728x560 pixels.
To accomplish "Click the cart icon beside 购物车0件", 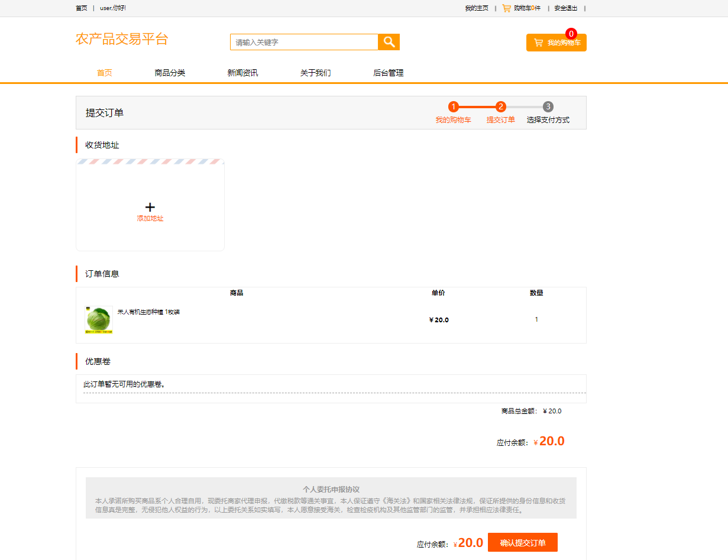I will point(507,8).
